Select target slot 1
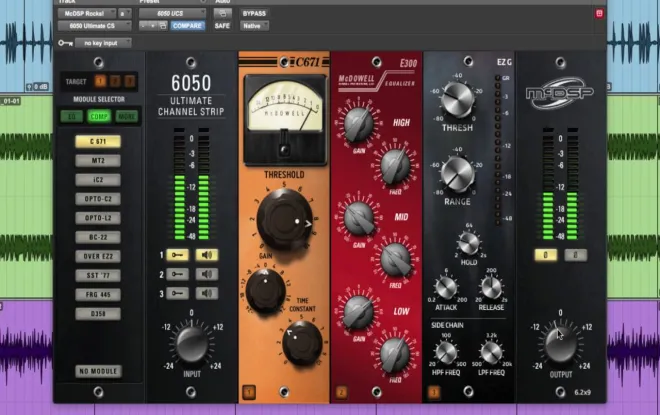660x415 pixels. coord(100,81)
